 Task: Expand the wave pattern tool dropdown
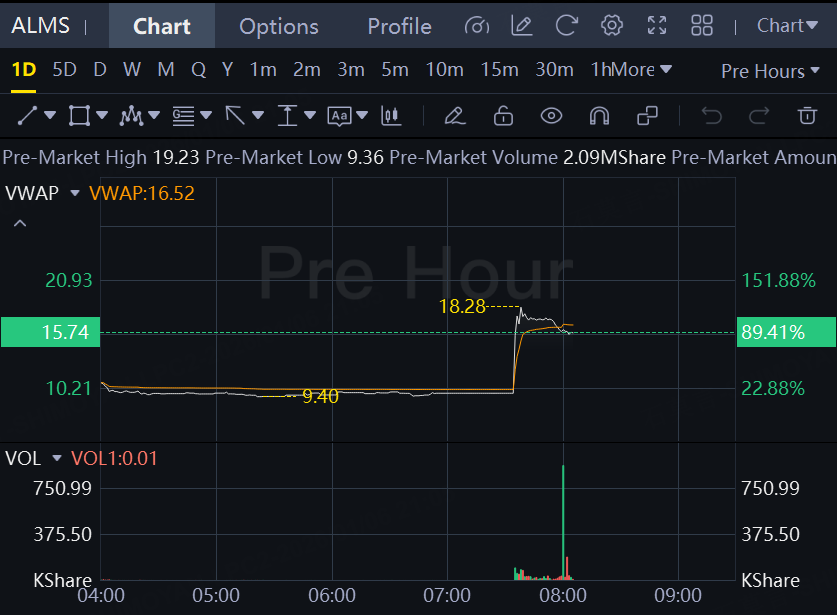(x=154, y=115)
